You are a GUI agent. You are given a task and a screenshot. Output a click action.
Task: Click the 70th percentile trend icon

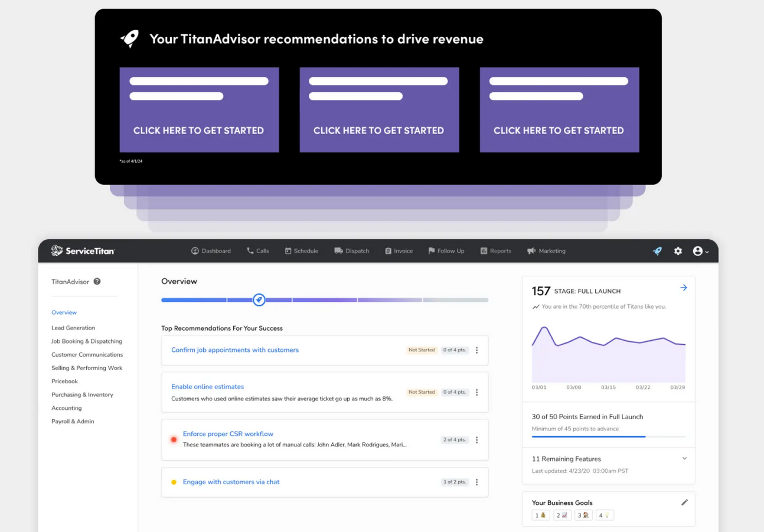coord(536,307)
